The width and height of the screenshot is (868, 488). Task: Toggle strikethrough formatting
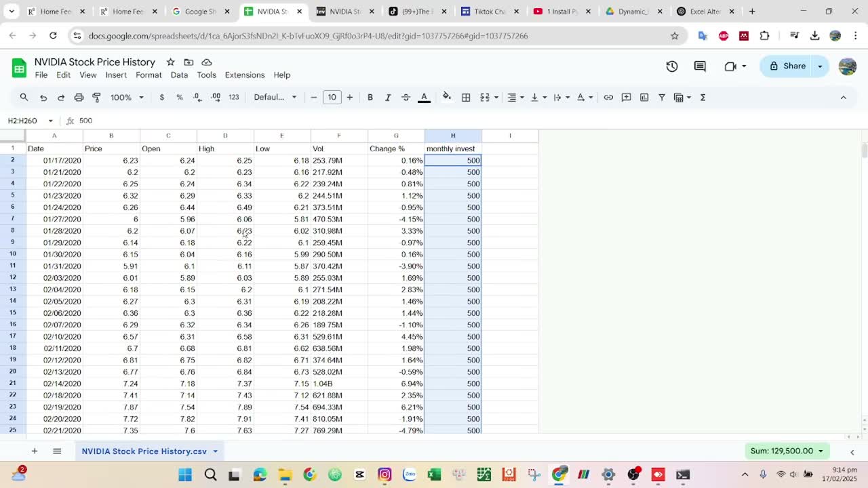coord(406,98)
